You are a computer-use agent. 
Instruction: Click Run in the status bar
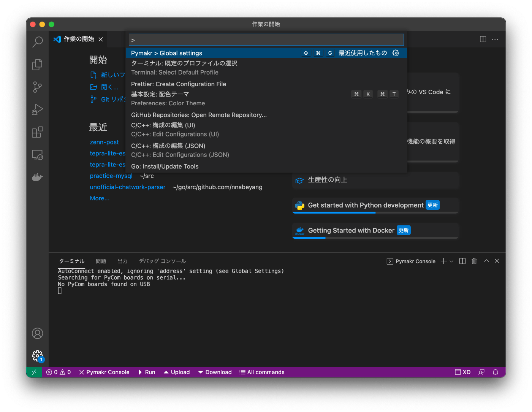click(x=146, y=372)
